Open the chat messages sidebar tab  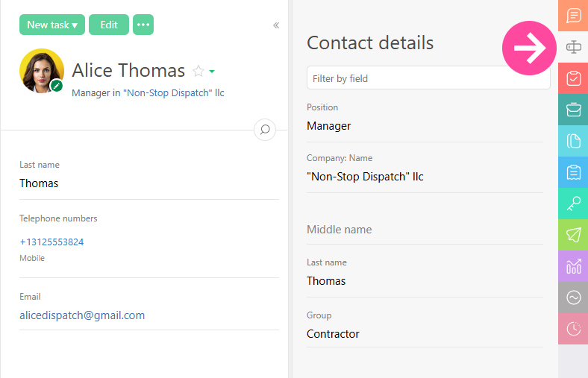[573, 16]
